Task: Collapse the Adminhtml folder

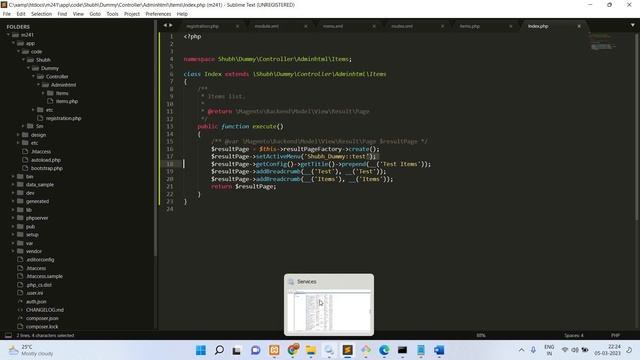Action: click(38, 84)
